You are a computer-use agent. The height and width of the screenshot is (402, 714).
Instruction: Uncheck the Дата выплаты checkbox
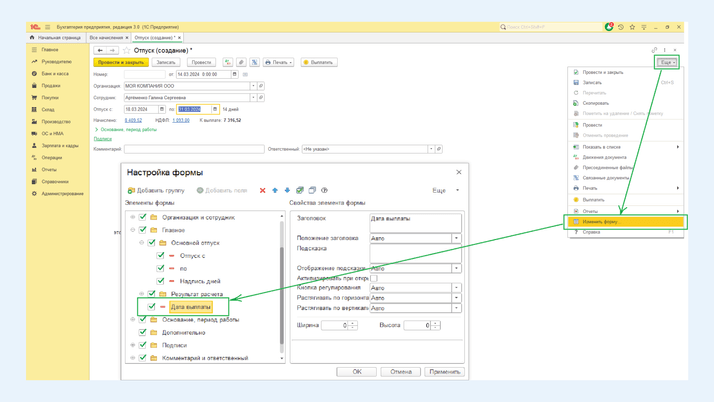point(152,307)
